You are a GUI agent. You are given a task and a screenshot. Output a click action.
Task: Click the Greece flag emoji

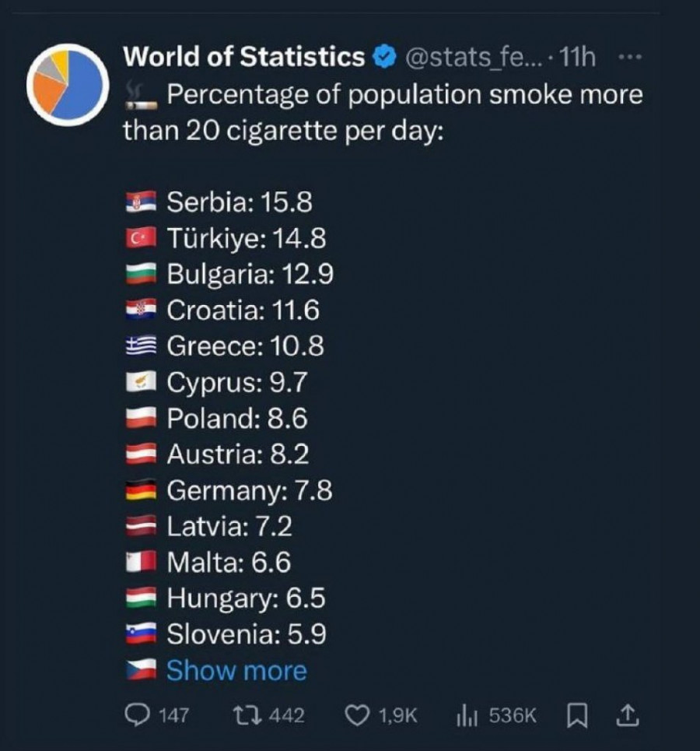(141, 346)
